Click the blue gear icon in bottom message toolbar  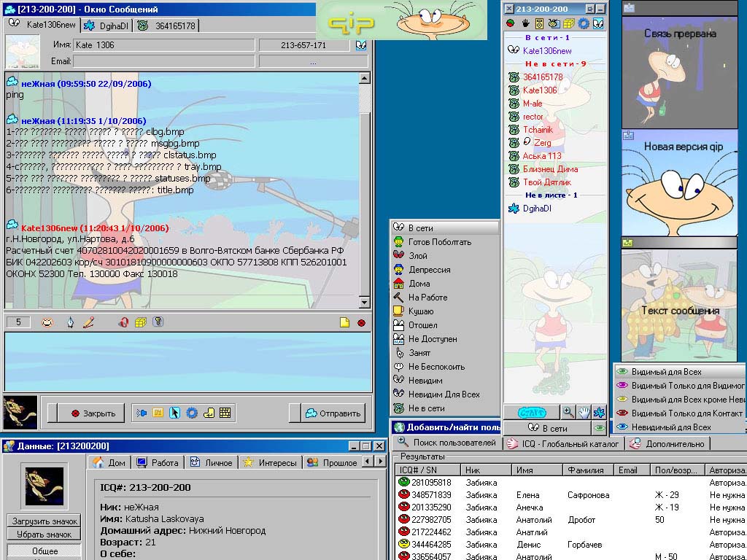click(x=192, y=413)
